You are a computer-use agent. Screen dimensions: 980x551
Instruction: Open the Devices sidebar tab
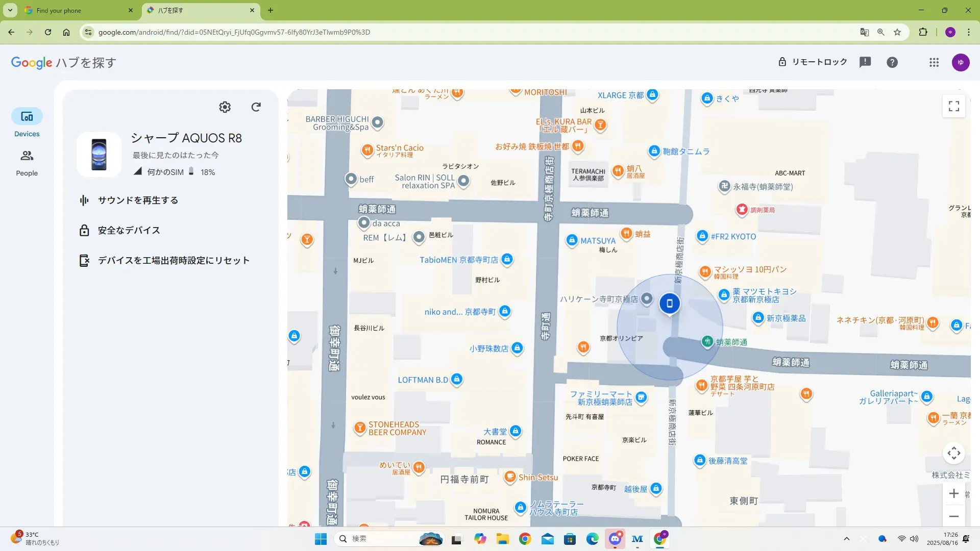[27, 123]
